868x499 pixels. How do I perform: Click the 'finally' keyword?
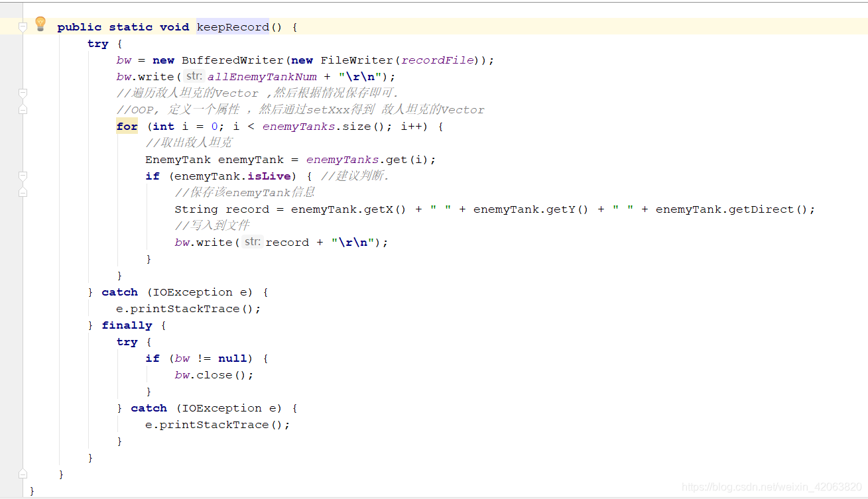(x=127, y=325)
